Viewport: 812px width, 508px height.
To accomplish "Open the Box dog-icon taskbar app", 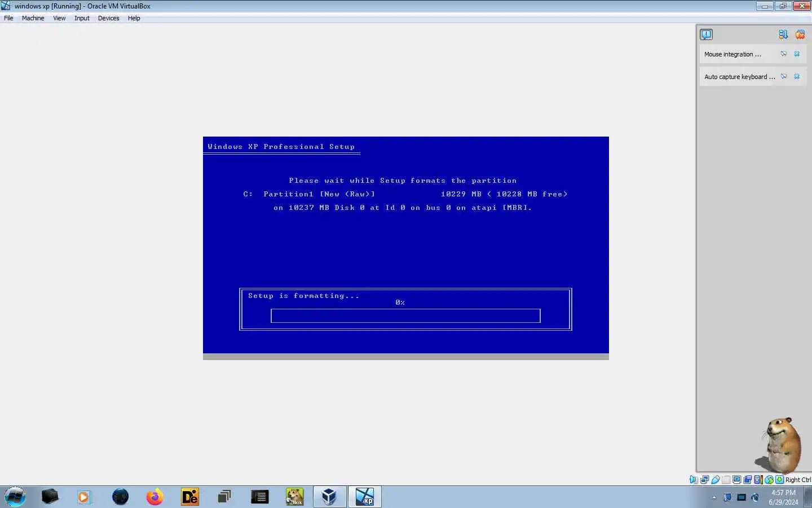I will pos(294,497).
